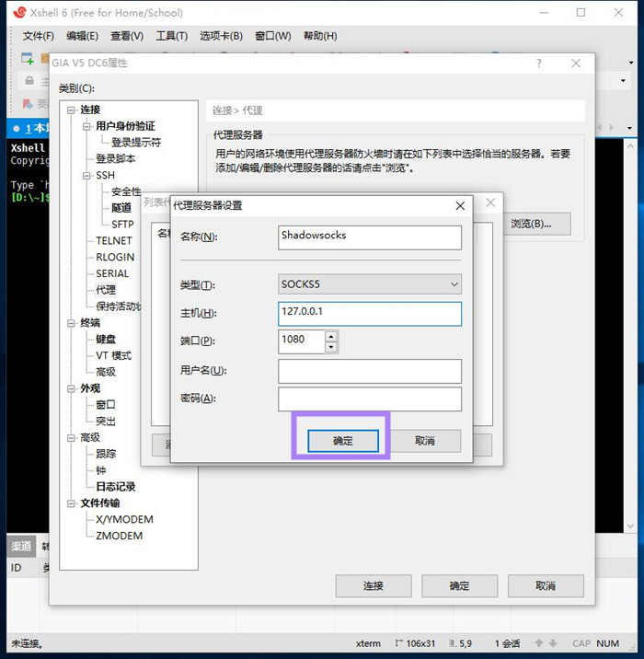
Task: Click the terminal scrollbar down arrow
Action: click(x=630, y=526)
